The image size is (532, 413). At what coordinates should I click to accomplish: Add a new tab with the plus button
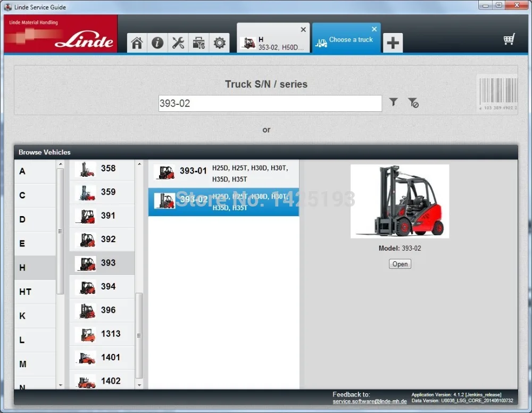tap(393, 43)
